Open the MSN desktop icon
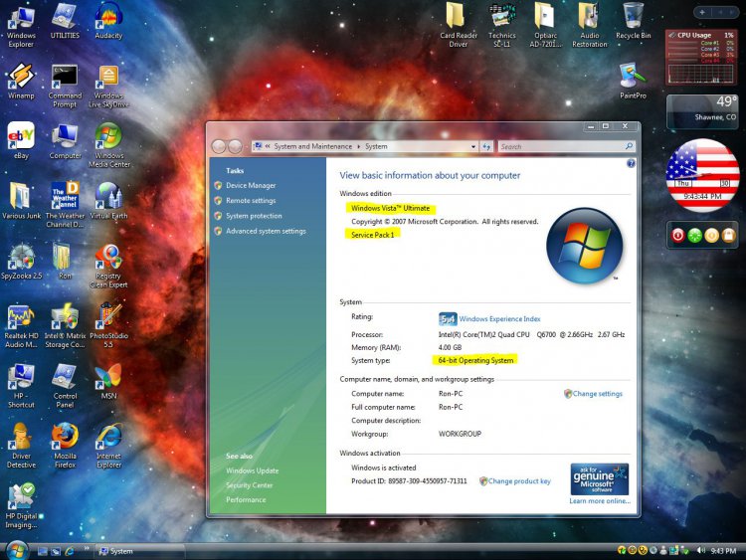Viewport: 746px width, 560px height. coord(108,382)
